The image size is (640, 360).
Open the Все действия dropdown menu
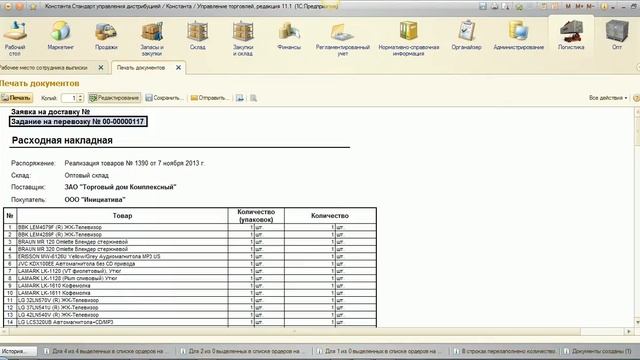pos(608,98)
